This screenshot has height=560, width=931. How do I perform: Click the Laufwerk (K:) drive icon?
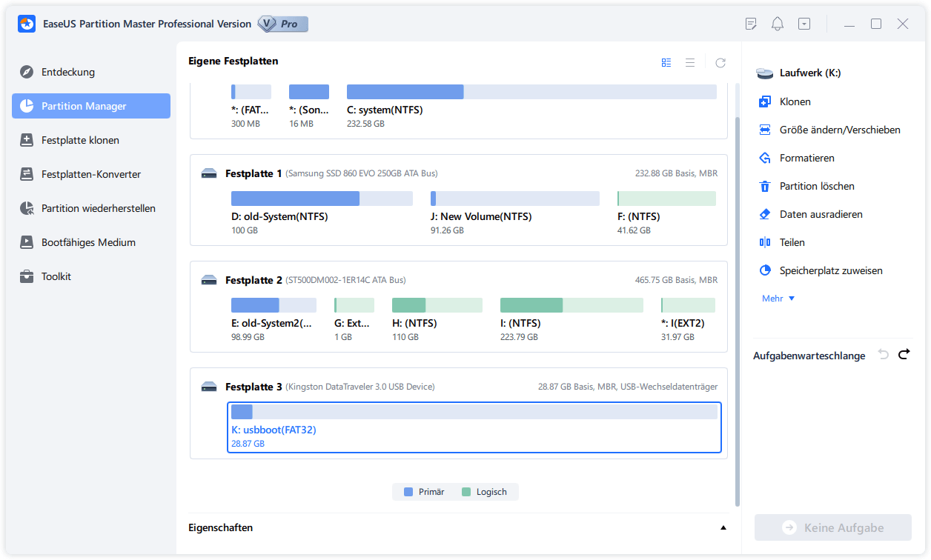(x=765, y=73)
